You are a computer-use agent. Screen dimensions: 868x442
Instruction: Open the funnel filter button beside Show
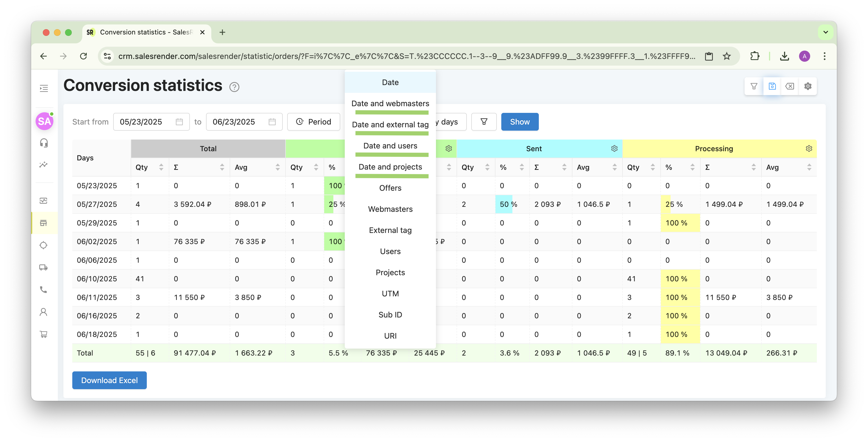pos(484,121)
